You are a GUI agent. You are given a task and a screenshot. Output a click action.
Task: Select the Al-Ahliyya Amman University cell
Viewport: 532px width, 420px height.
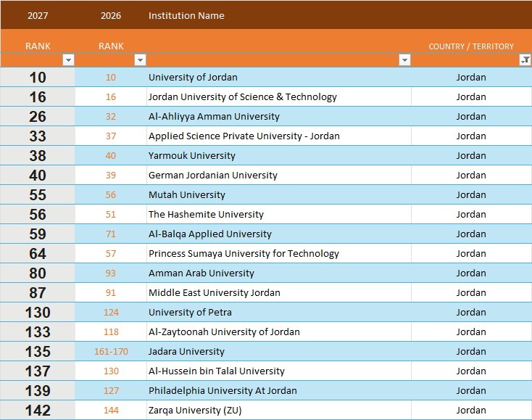pyautogui.click(x=278, y=117)
